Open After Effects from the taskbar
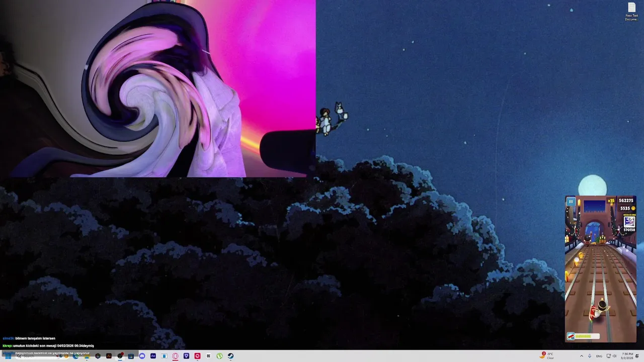644x362 pixels. (153, 356)
